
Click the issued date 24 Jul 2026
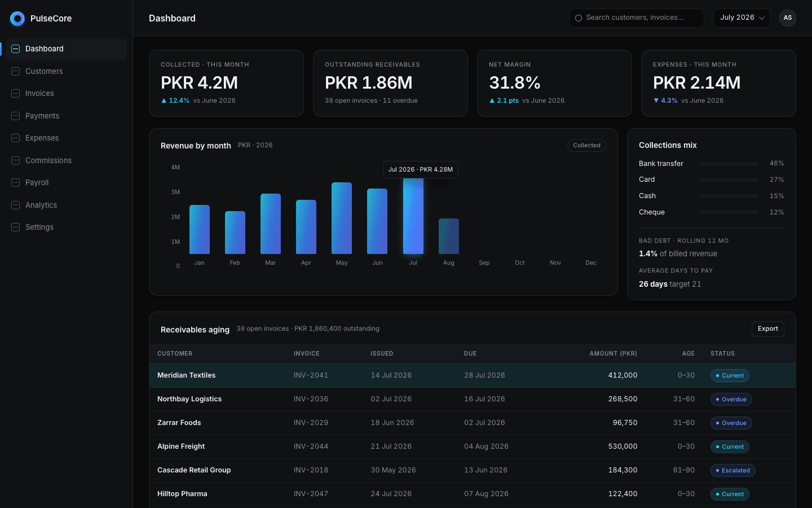pyautogui.click(x=391, y=494)
